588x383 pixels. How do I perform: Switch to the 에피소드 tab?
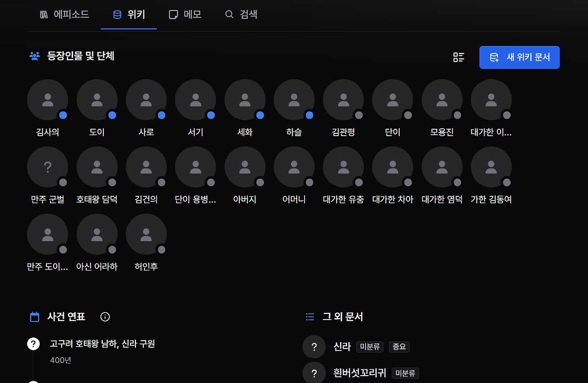65,14
